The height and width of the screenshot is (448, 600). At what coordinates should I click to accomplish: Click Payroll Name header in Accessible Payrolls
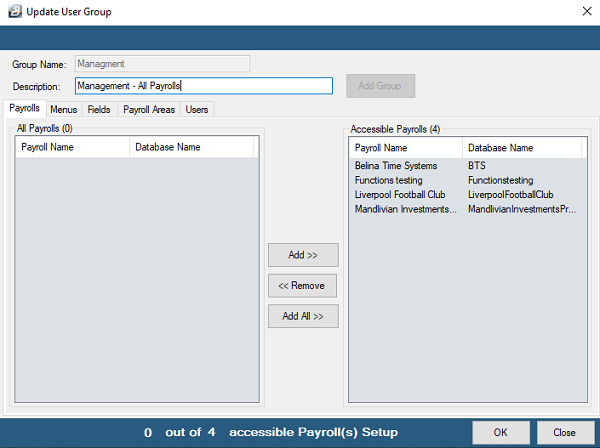[406, 148]
